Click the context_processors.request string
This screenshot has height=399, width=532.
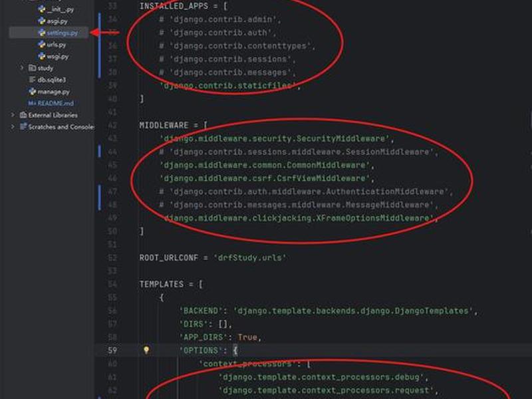pos(326,390)
